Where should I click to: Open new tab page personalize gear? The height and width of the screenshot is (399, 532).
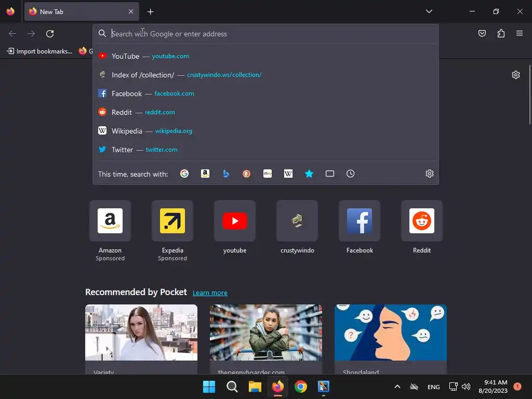[516, 75]
